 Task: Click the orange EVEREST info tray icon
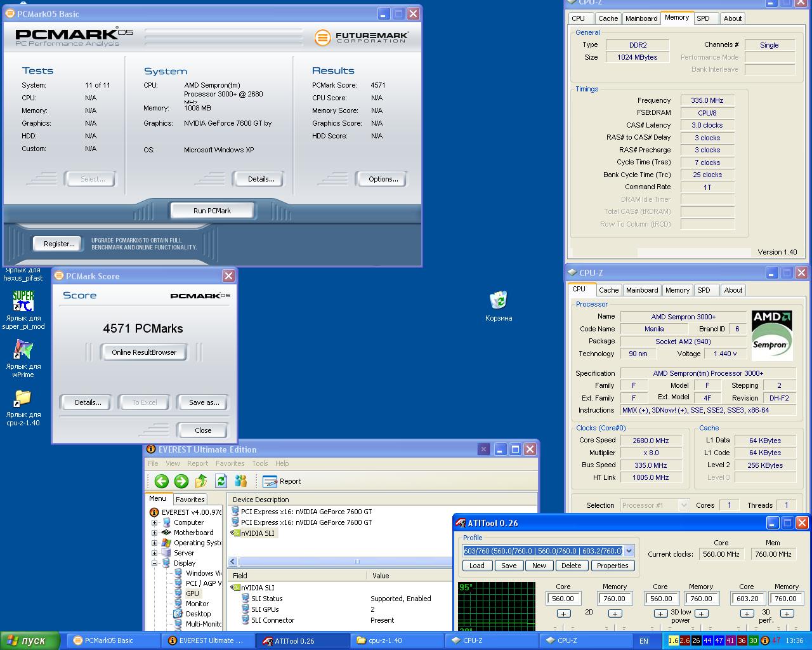tap(764, 640)
